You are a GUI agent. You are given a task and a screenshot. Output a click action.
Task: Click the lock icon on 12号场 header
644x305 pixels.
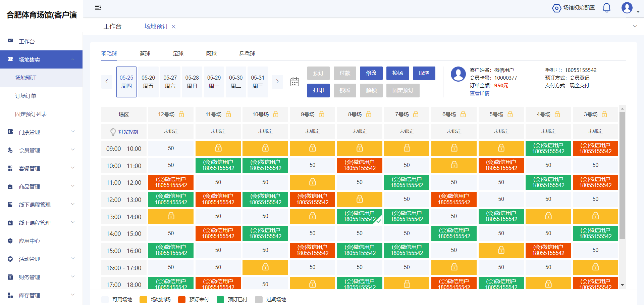click(x=181, y=114)
